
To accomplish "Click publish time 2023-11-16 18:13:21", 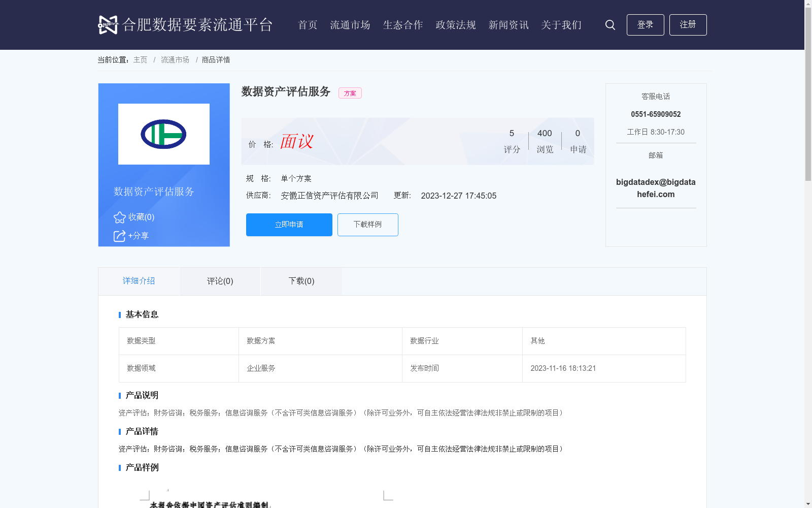I will pyautogui.click(x=563, y=368).
